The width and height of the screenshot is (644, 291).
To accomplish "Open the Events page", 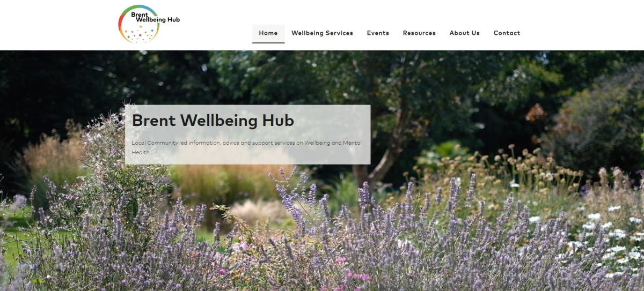I will pos(378,33).
